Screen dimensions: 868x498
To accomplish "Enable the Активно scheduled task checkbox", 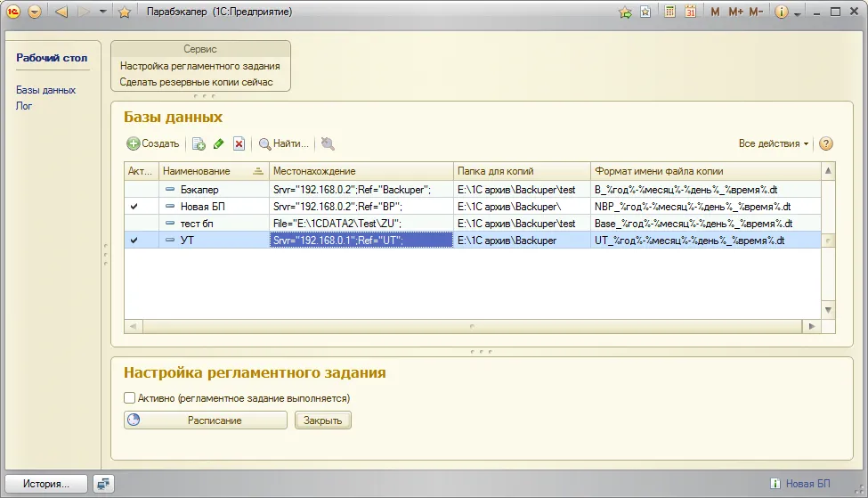I will 130,398.
